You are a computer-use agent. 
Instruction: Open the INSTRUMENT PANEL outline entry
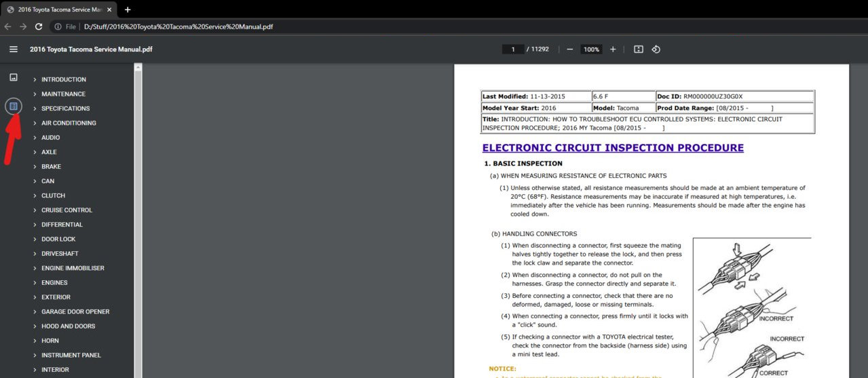pos(71,355)
